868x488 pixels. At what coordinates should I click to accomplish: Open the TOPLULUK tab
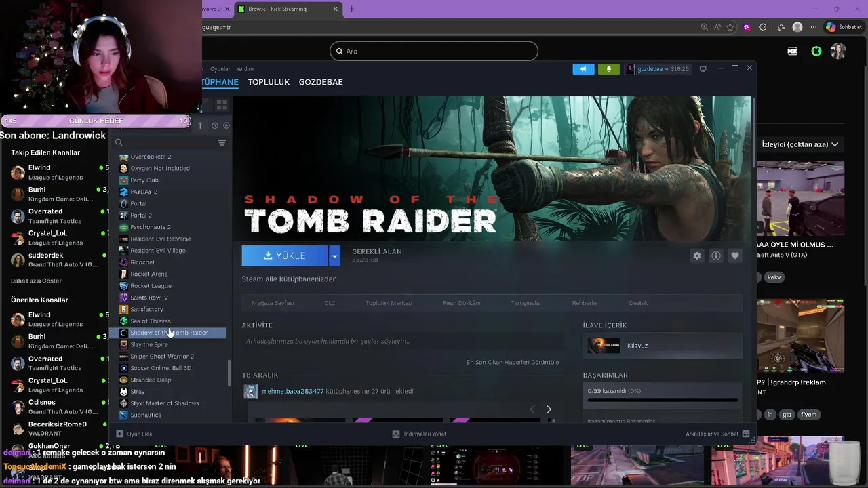[269, 82]
